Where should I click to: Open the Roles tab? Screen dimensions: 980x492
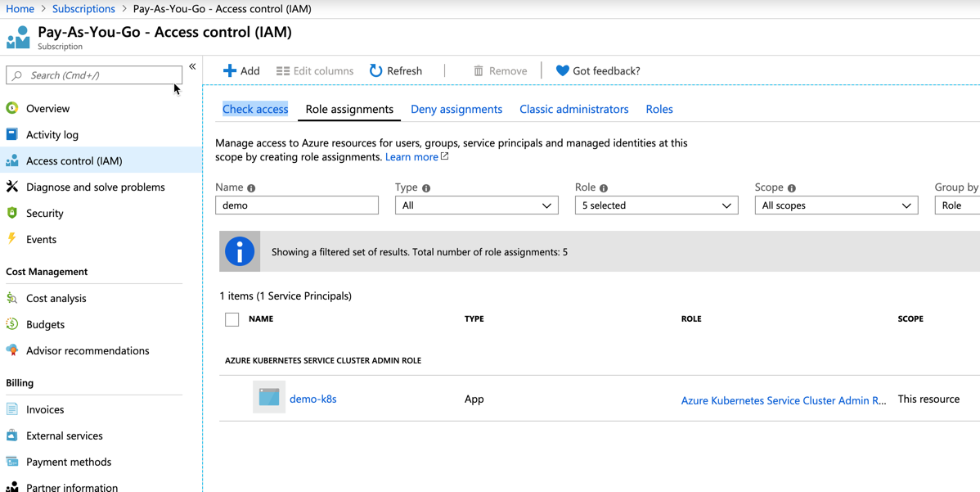point(659,109)
